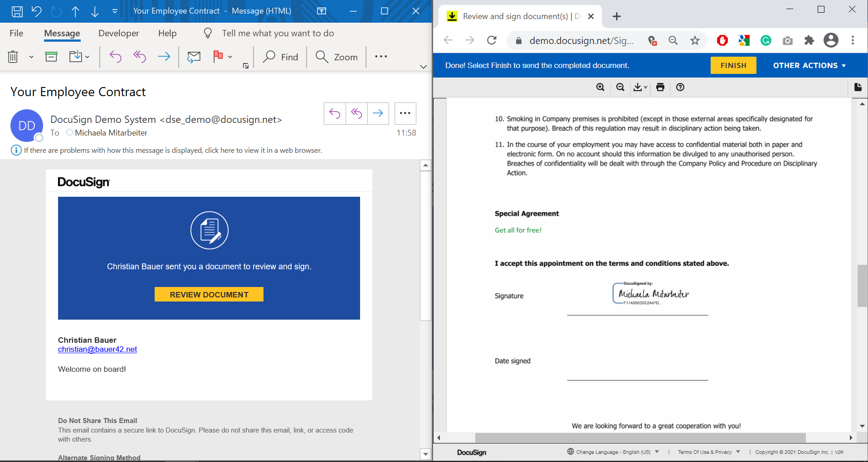The image size is (868, 462).
Task: Click the DocuSign print icon
Action: 660,87
